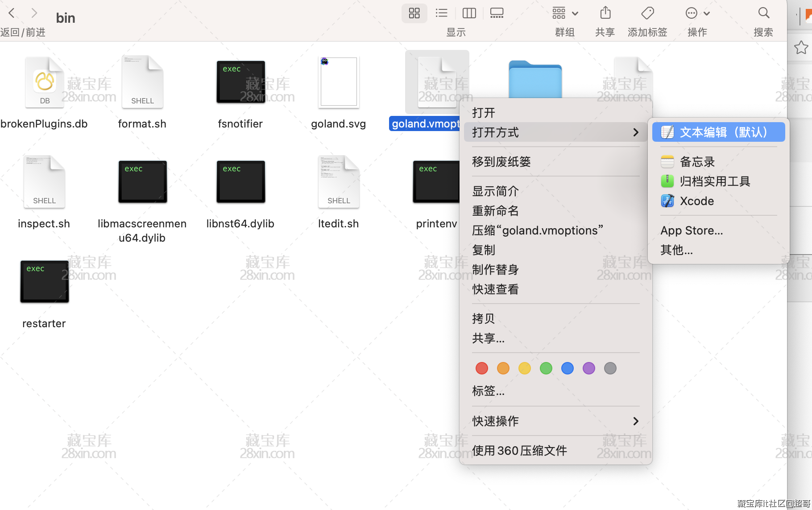Choose 文本编辑 (默认) to open file
This screenshot has height=510, width=812.
(718, 132)
